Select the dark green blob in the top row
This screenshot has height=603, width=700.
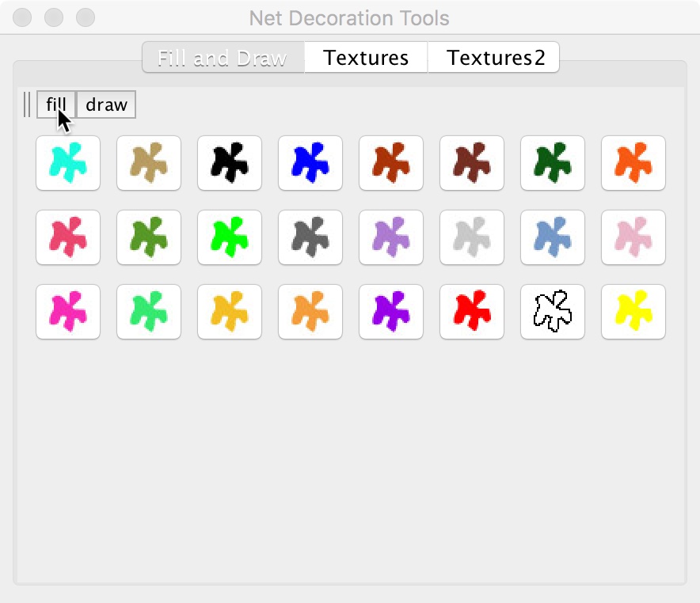coord(553,163)
